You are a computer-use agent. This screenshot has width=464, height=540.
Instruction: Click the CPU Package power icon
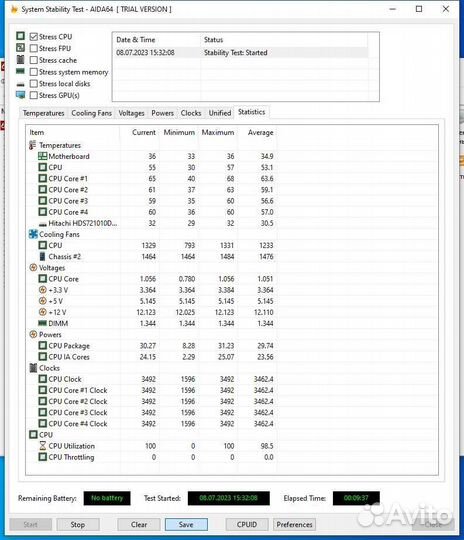tap(42, 345)
